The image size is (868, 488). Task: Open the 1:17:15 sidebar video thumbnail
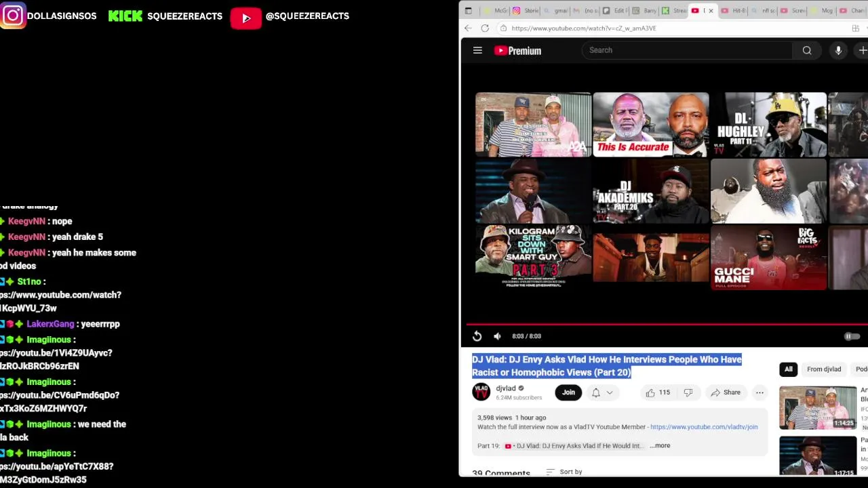point(818,457)
